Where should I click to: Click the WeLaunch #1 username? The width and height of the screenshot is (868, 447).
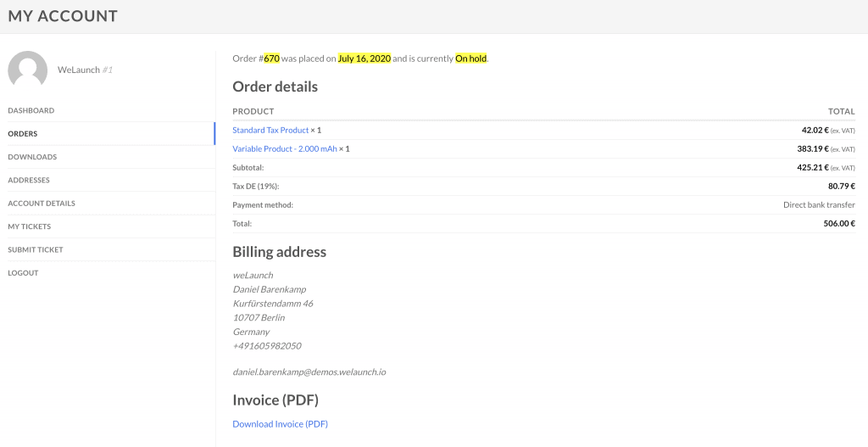(x=86, y=70)
